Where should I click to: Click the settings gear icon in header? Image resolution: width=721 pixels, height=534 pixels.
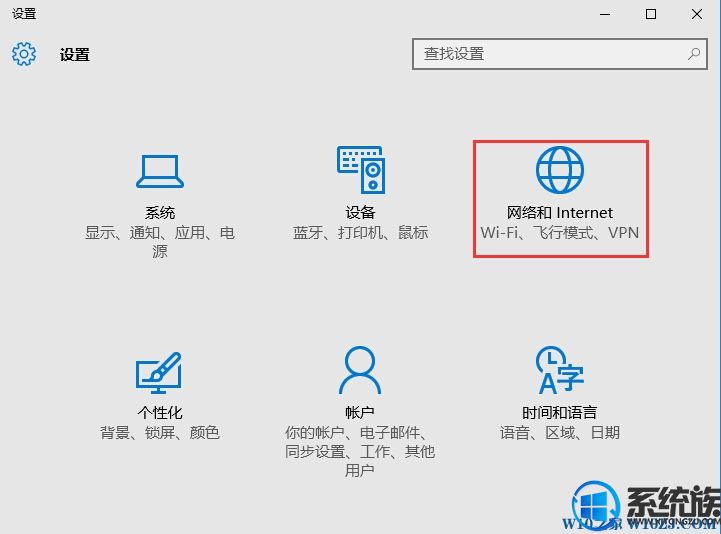tap(24, 54)
